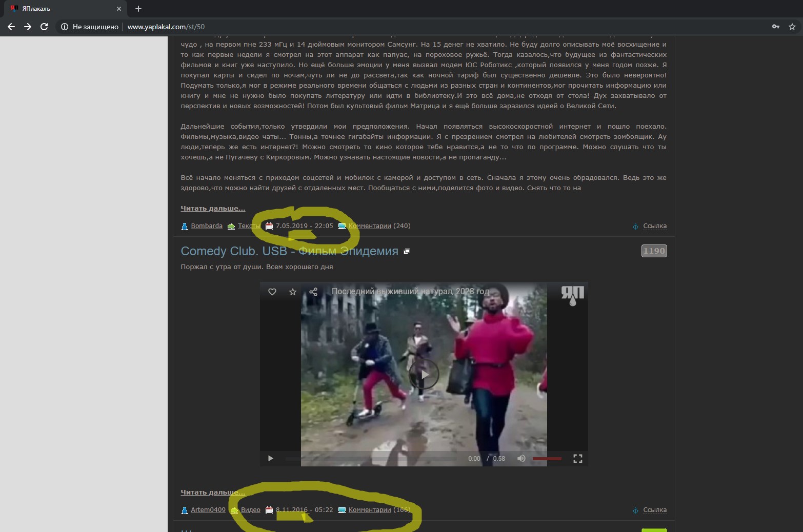Screen dimensions: 803x532
Task: Open the Comedy Club. USB post title
Action: [x=289, y=251]
